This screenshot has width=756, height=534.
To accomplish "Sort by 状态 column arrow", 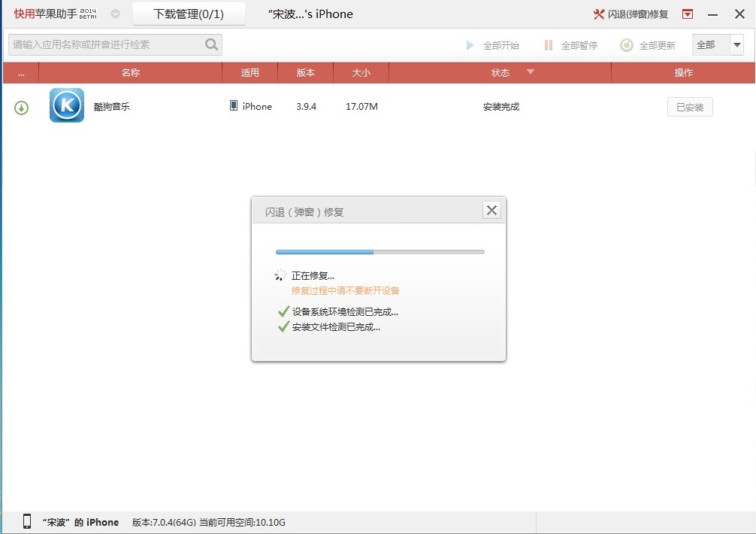I will coord(531,72).
